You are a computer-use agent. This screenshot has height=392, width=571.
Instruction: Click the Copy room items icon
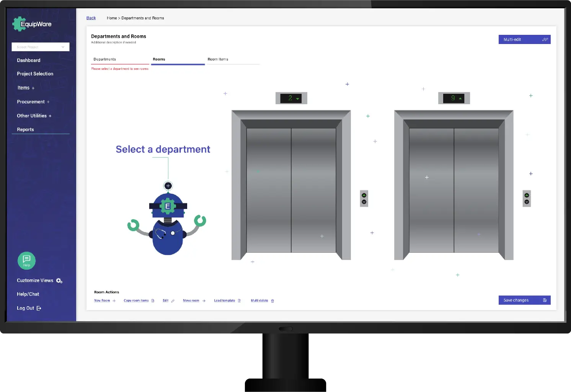[153, 301]
